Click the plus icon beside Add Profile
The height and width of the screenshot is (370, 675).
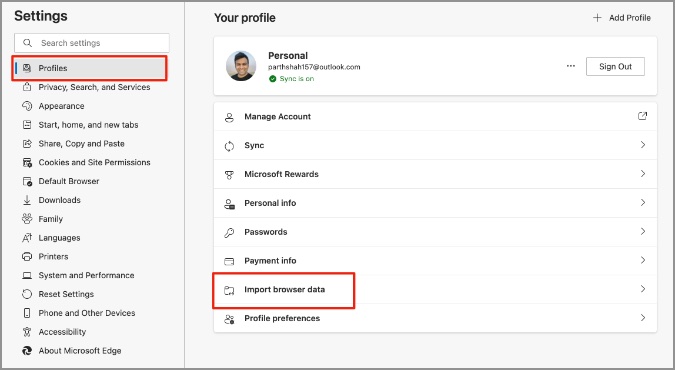[x=597, y=18]
